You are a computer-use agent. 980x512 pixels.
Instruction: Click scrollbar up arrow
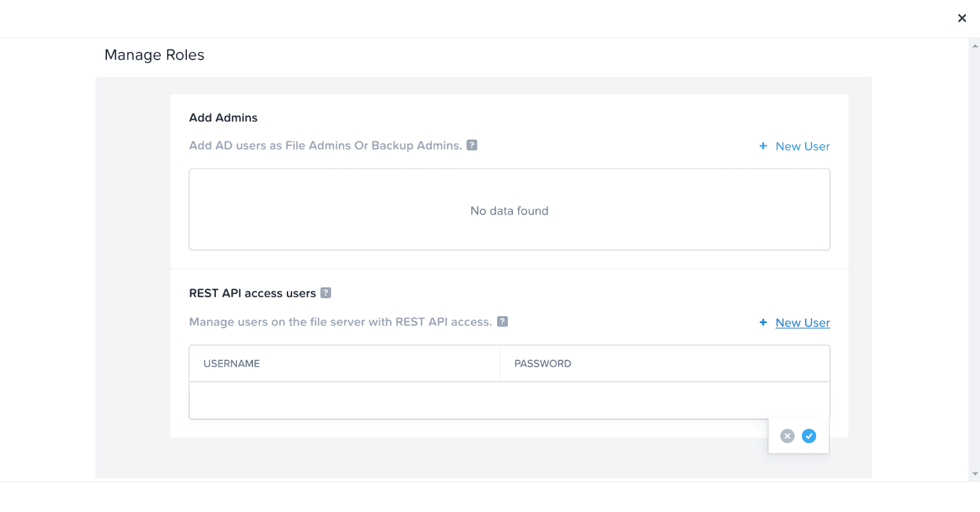click(975, 45)
